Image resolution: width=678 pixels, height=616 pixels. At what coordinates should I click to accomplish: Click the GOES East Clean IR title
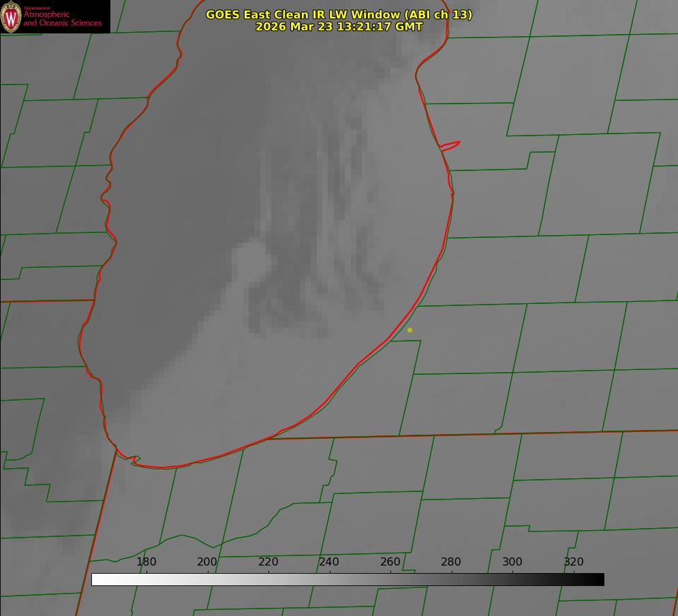(339, 14)
